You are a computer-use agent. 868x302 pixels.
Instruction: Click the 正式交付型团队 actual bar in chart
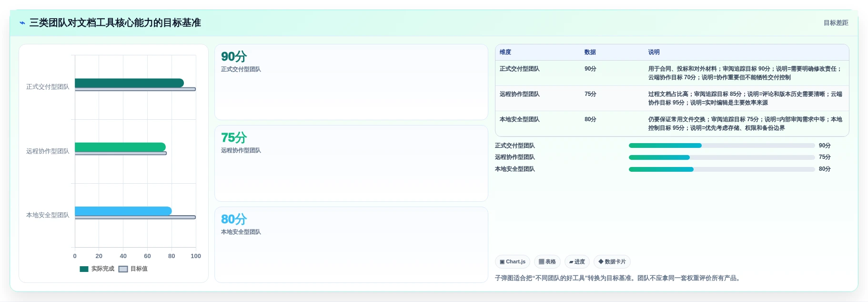click(x=129, y=83)
